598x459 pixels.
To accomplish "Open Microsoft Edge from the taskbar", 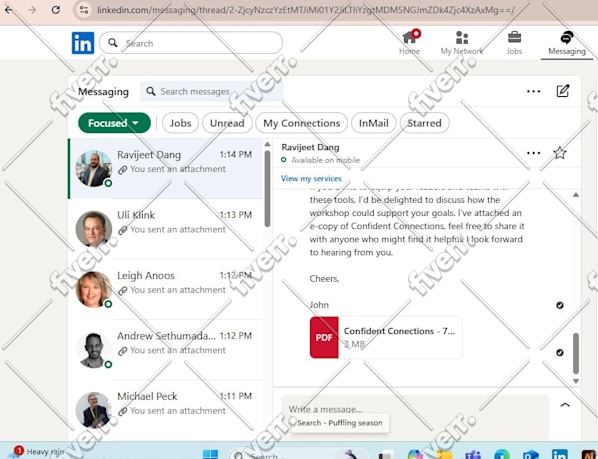I will click(x=502, y=454).
